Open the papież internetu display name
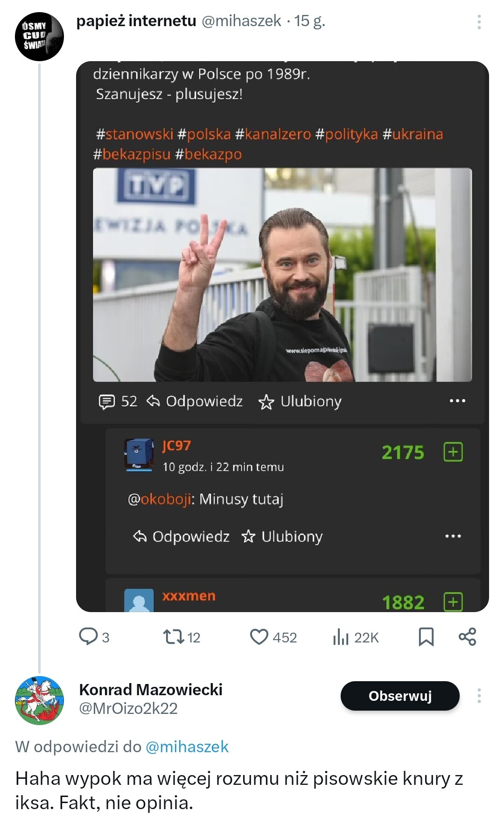The height and width of the screenshot is (818, 504). (x=136, y=21)
